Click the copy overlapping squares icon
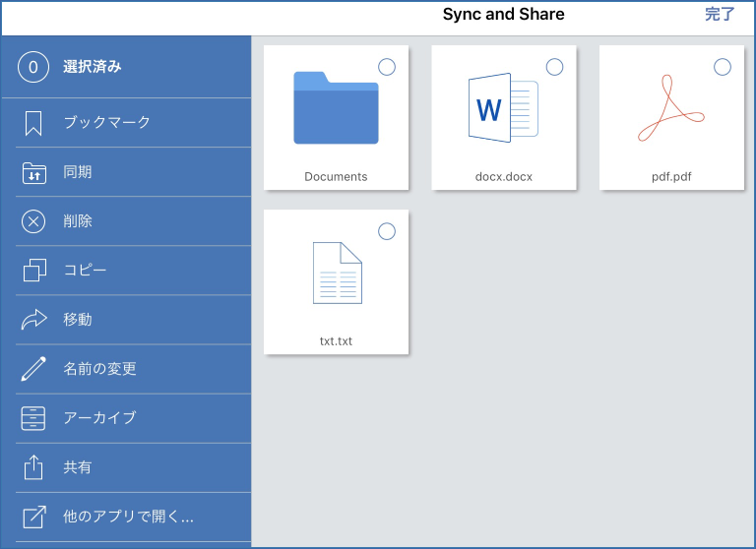Viewport: 756px width, 549px height. click(x=34, y=270)
